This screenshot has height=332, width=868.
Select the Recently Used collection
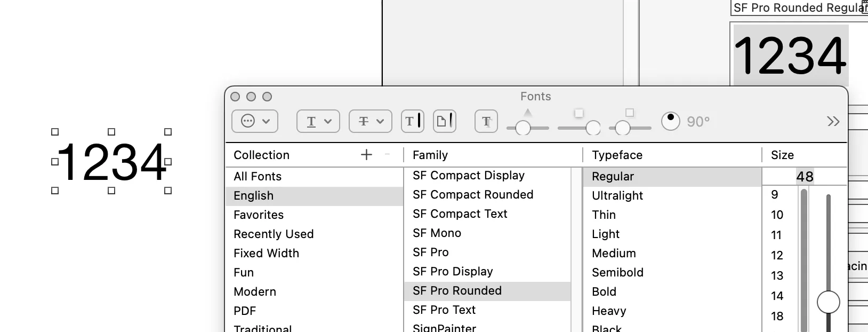(315, 234)
